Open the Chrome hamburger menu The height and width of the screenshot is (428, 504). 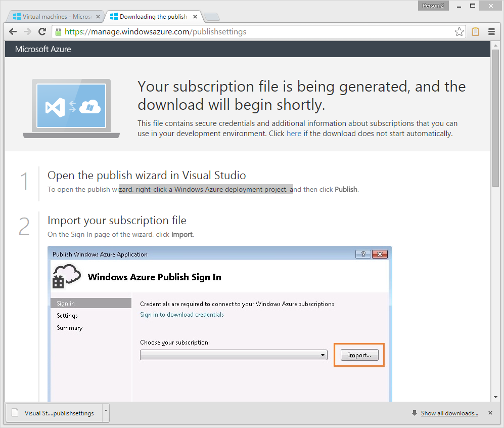point(491,31)
